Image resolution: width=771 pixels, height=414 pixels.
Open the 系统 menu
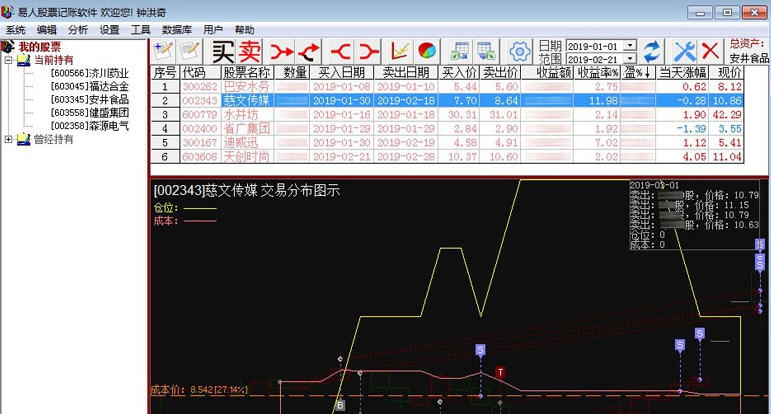tap(16, 30)
